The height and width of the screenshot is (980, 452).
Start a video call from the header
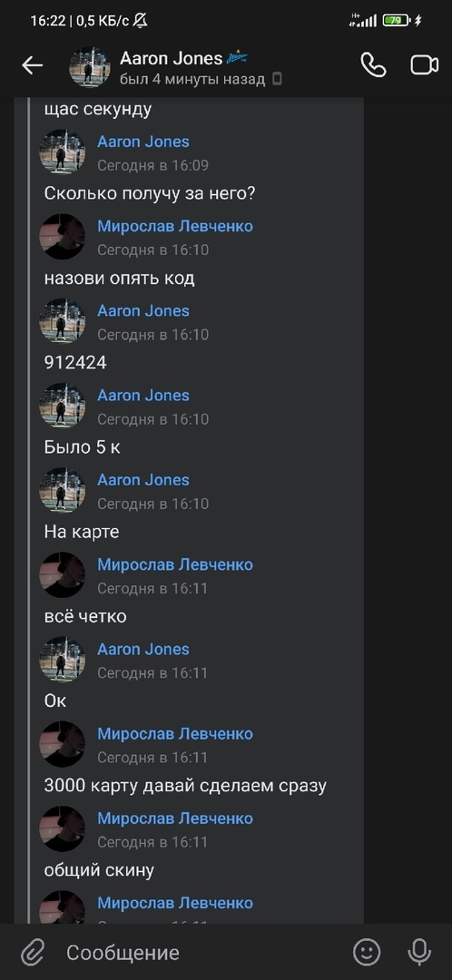tap(425, 65)
